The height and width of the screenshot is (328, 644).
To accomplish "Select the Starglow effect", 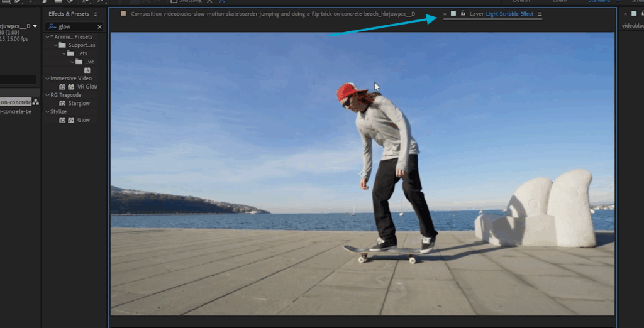I will 79,104.
